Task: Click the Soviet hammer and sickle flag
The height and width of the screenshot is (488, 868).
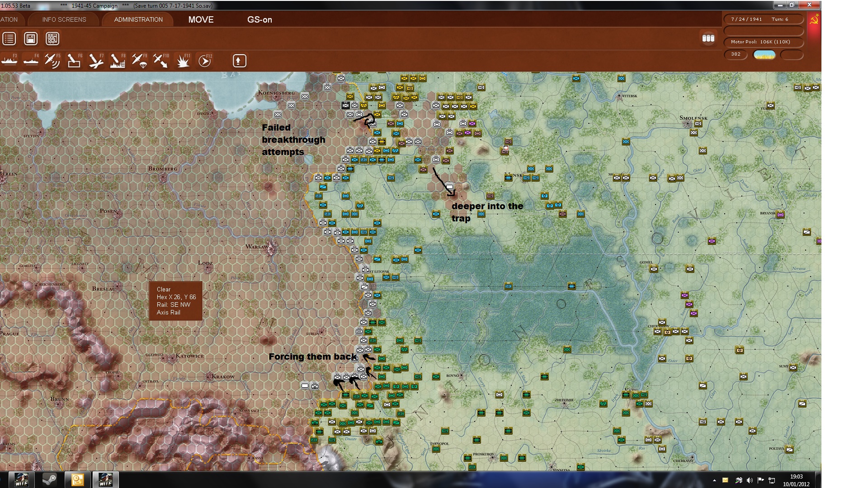Action: (x=814, y=20)
